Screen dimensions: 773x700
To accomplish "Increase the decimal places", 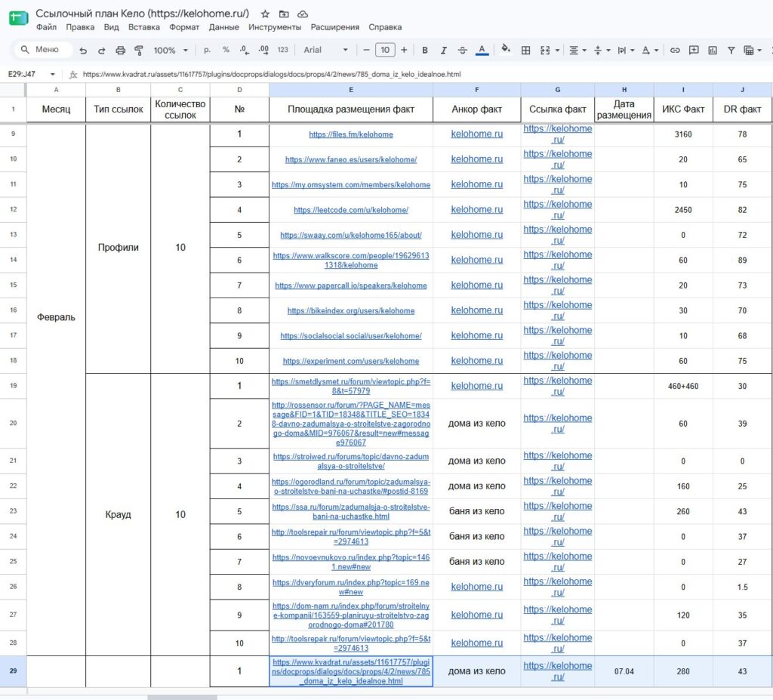I will pyautogui.click(x=263, y=50).
